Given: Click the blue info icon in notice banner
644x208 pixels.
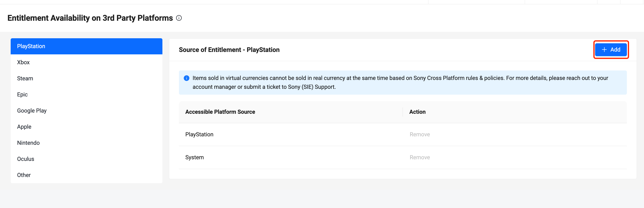Looking at the screenshot, I should [x=187, y=78].
